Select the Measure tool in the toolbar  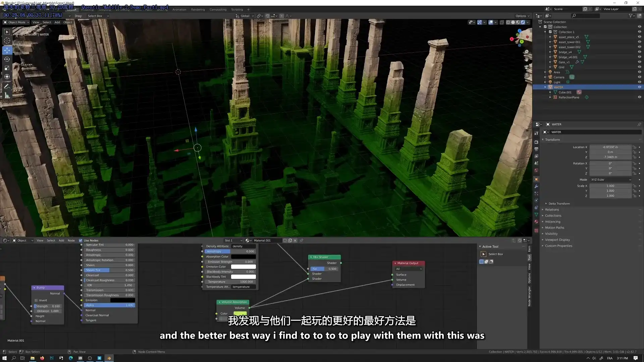(7, 96)
